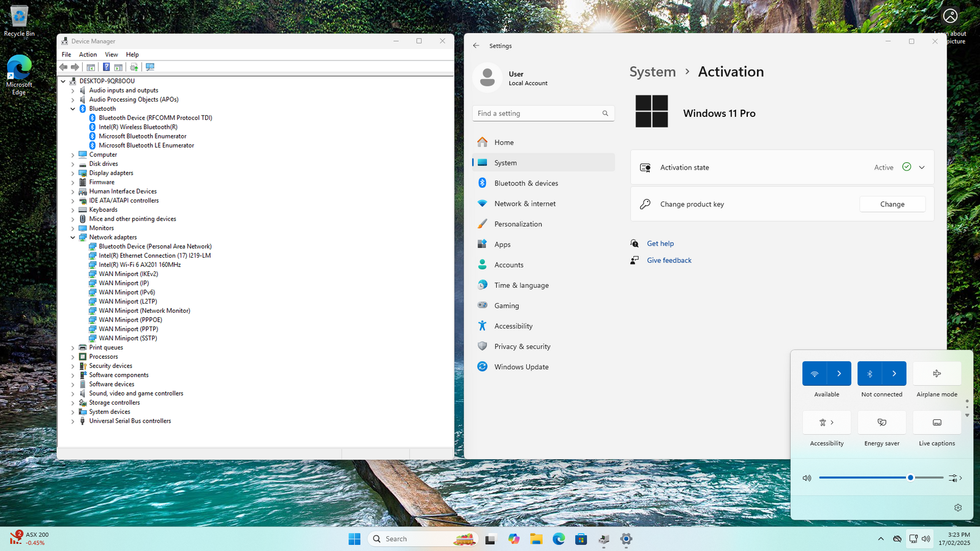Open Network & internet settings page
980x551 pixels.
pyautogui.click(x=543, y=203)
